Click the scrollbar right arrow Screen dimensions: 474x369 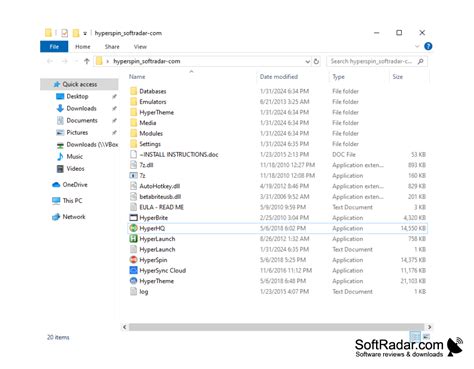(429, 327)
